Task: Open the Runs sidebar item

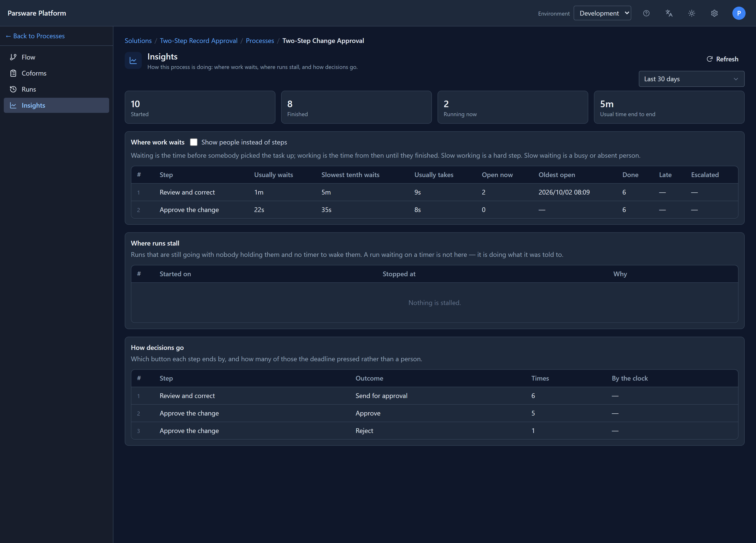Action: [x=56, y=89]
